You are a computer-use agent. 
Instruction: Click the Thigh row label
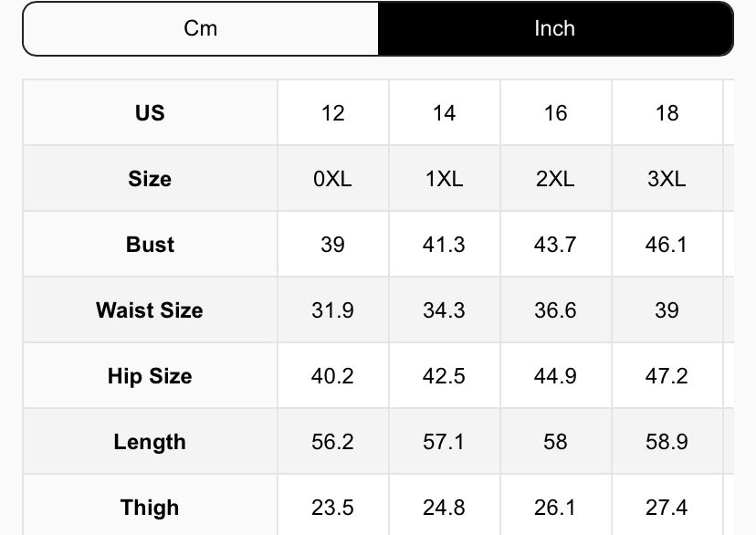pos(150,507)
